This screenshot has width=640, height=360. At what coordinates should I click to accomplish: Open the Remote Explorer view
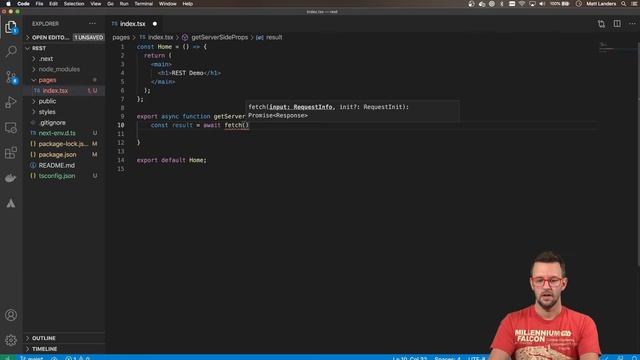[x=11, y=127]
